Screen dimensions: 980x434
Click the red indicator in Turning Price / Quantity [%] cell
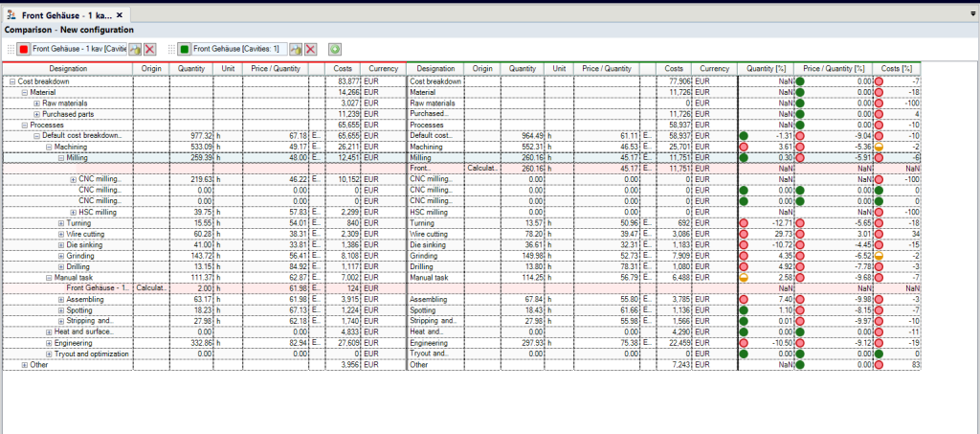pyautogui.click(x=799, y=223)
